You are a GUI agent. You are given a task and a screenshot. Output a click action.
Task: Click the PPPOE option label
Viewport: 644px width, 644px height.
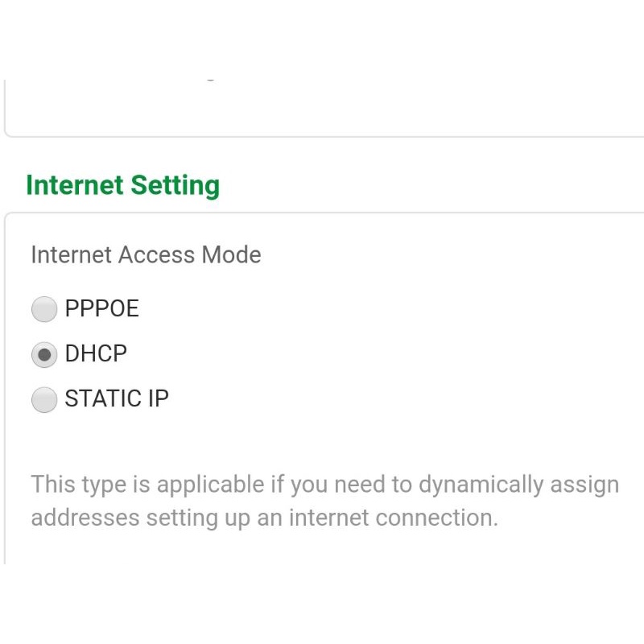click(x=102, y=308)
